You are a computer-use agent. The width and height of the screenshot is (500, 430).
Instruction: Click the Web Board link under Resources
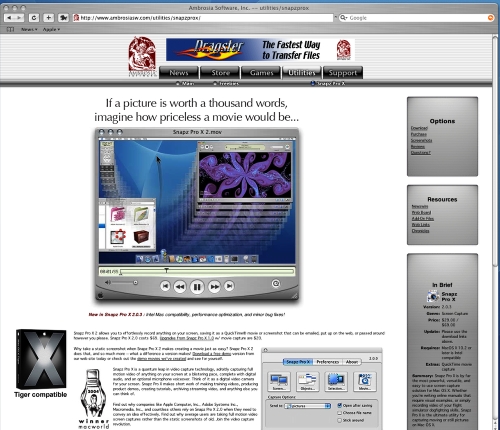(421, 212)
